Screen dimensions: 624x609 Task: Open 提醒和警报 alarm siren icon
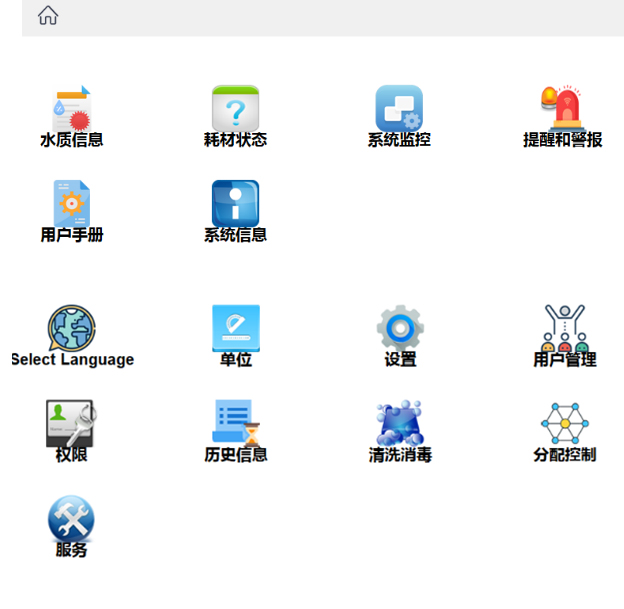[x=562, y=106]
